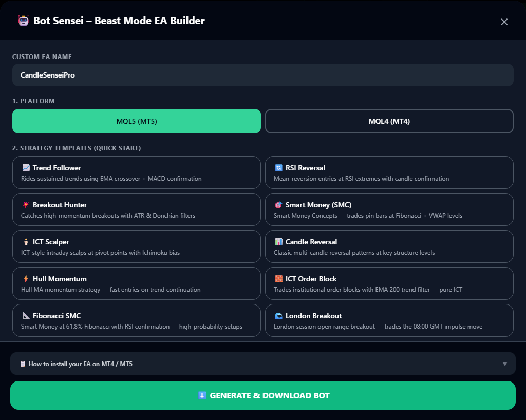The width and height of the screenshot is (526, 420).
Task: Click the Breakout Hunter burst icon
Action: click(26, 205)
